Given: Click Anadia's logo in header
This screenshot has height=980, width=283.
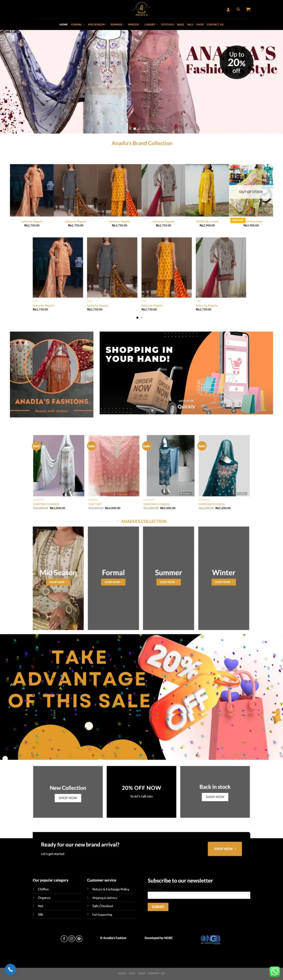Looking at the screenshot, I should coord(141,8).
